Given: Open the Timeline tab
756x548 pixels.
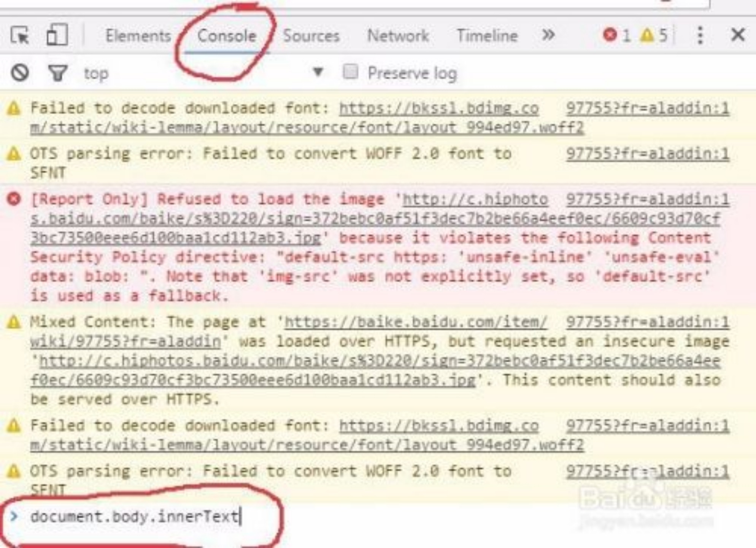Looking at the screenshot, I should click(x=487, y=36).
